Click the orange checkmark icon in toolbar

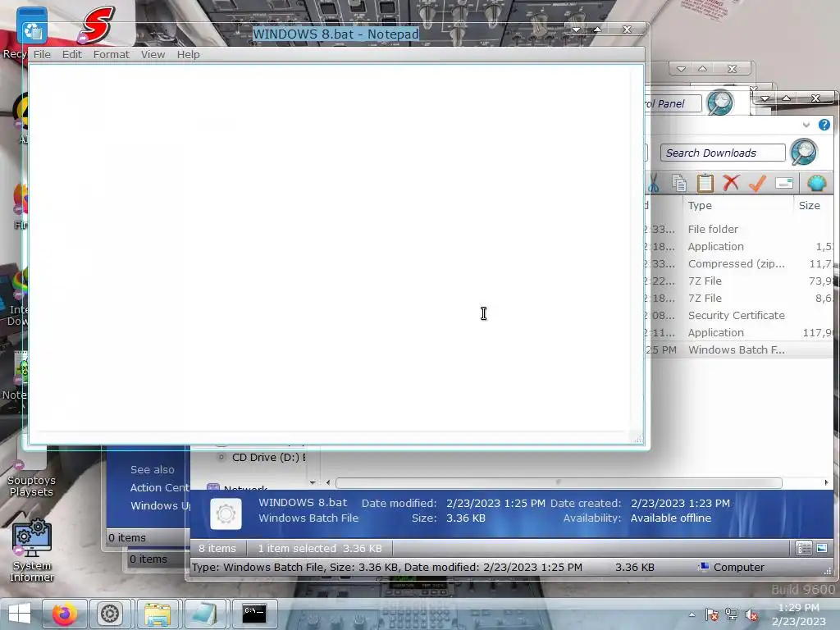(x=757, y=183)
